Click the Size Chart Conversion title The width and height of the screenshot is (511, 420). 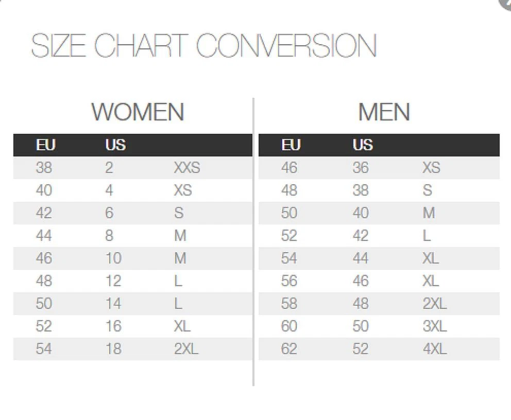tap(204, 46)
